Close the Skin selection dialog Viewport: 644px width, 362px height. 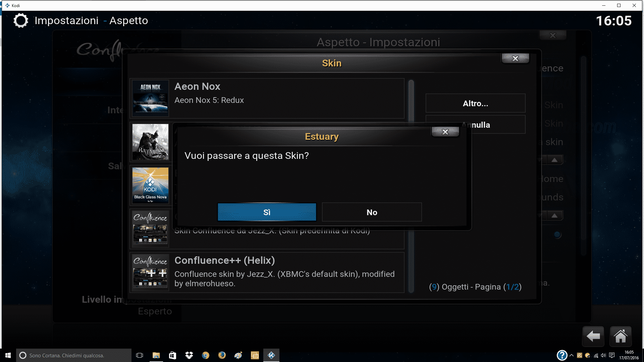click(x=515, y=58)
